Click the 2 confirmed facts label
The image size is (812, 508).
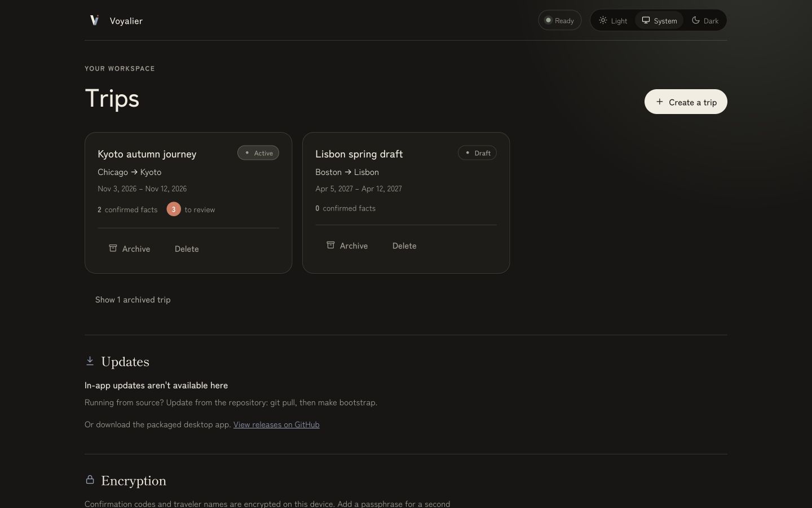(127, 209)
